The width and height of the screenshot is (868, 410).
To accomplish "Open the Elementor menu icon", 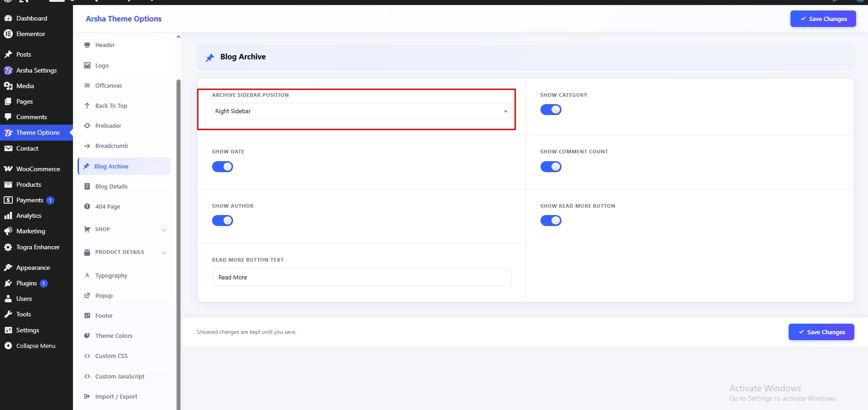I will 8,34.
